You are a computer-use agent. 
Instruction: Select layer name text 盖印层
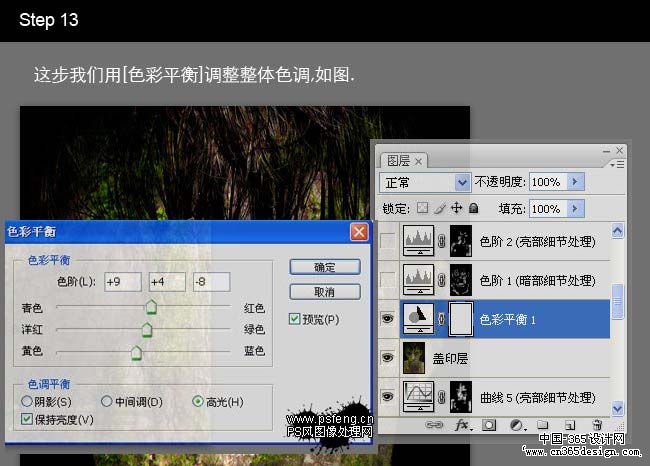[450, 358]
